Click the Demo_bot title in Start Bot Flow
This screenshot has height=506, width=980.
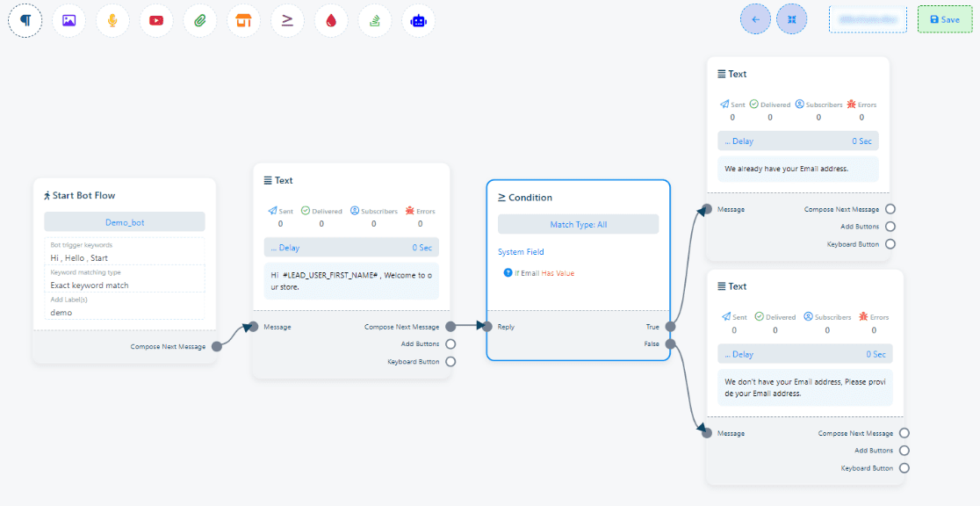(x=125, y=222)
